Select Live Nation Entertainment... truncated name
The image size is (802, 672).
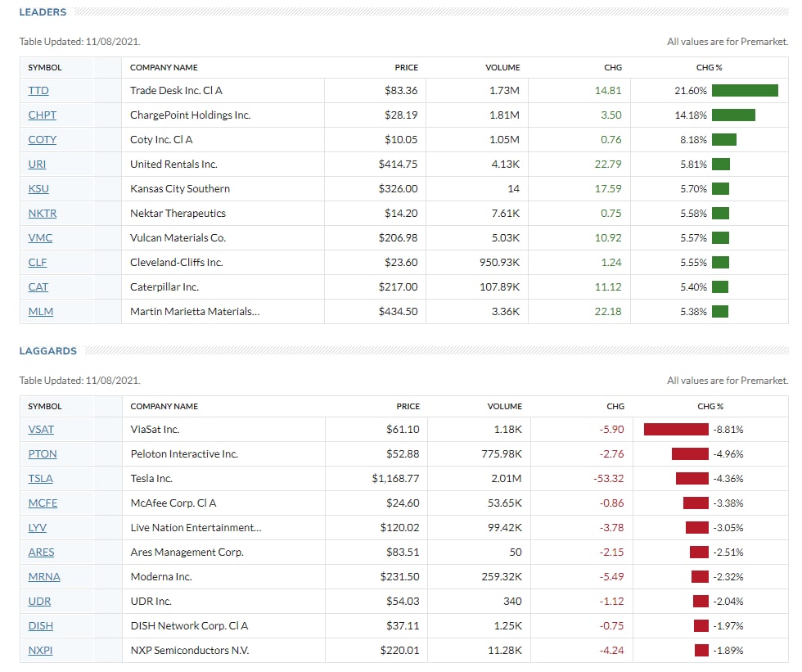pyautogui.click(x=196, y=528)
